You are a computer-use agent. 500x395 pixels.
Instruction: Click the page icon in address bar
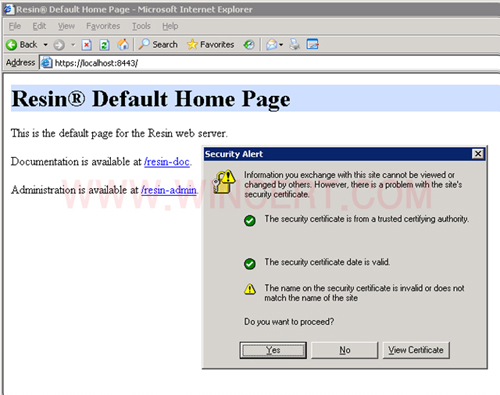47,63
